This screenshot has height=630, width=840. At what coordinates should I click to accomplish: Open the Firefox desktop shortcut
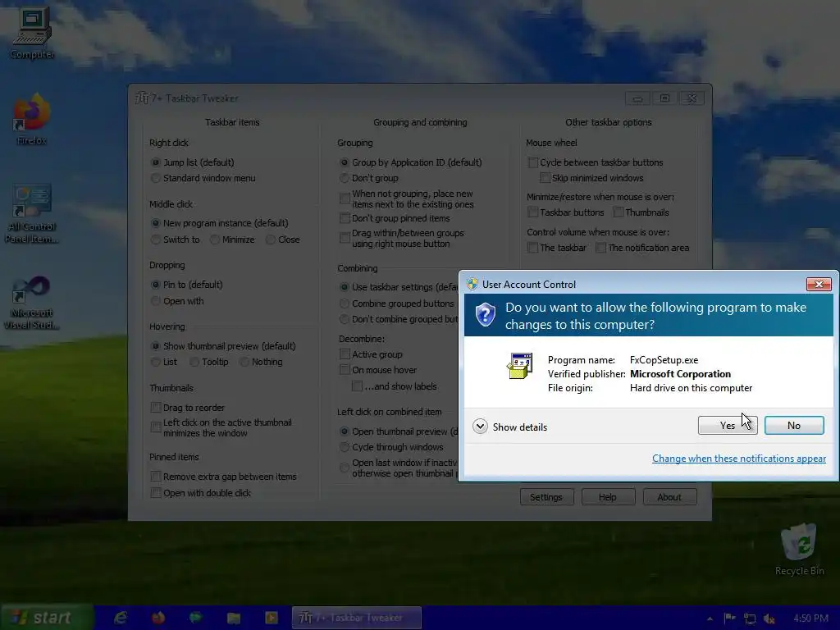(32, 119)
